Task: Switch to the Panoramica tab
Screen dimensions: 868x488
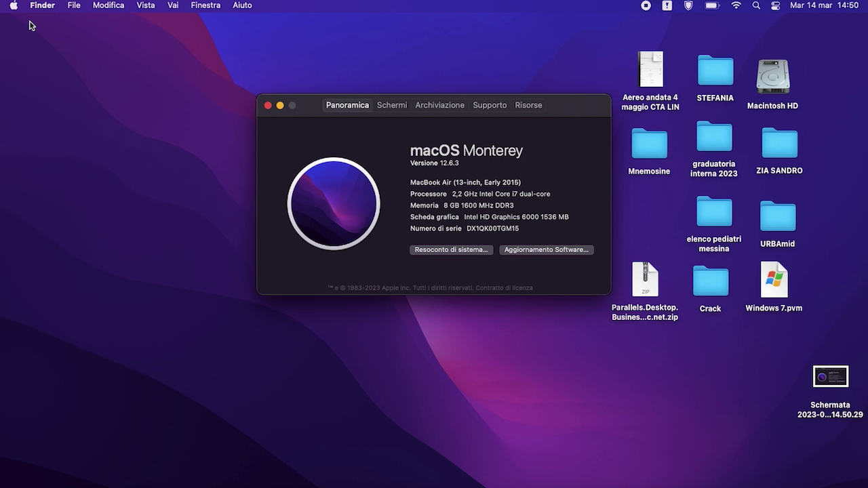Action: [x=347, y=105]
